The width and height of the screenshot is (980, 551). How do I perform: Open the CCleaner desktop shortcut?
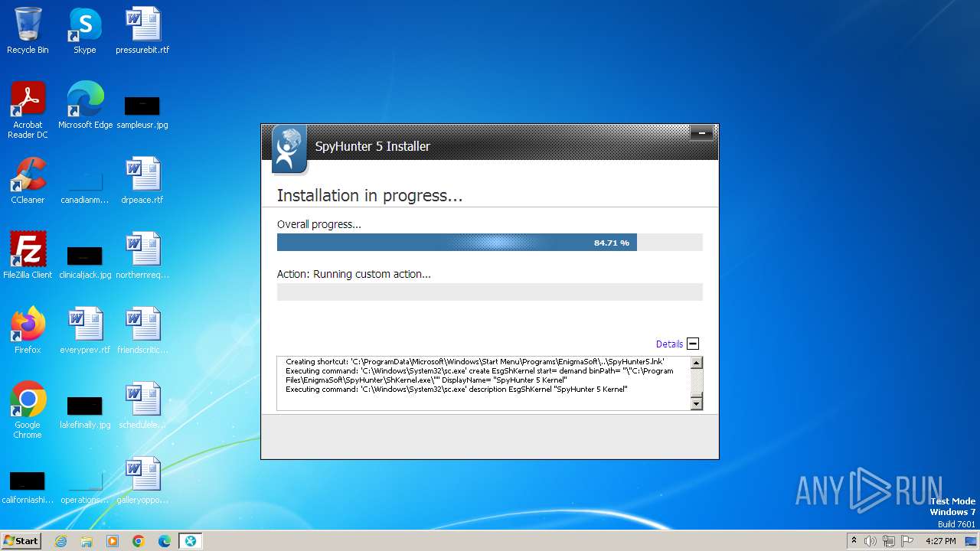tap(28, 180)
